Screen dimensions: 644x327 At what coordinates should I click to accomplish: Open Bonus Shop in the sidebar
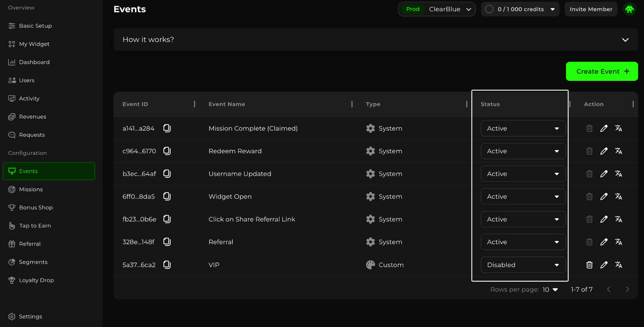coord(36,208)
